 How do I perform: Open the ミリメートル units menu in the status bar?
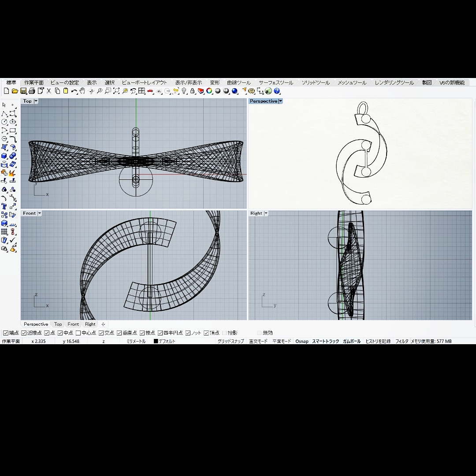136,341
